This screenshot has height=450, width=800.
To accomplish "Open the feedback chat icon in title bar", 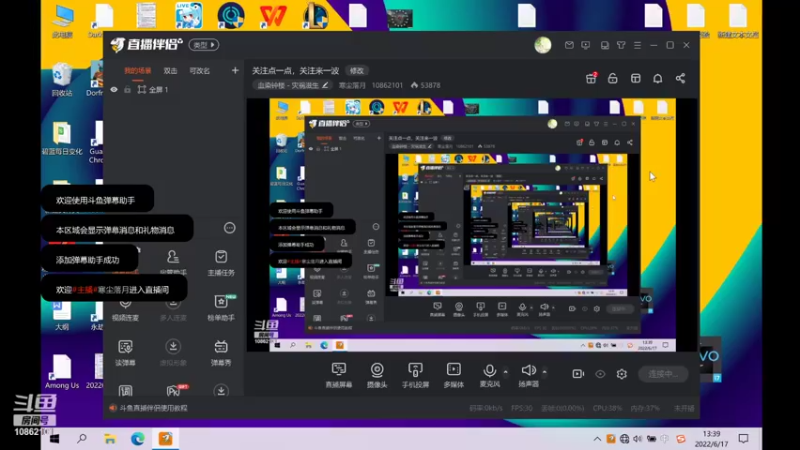I will (586, 45).
